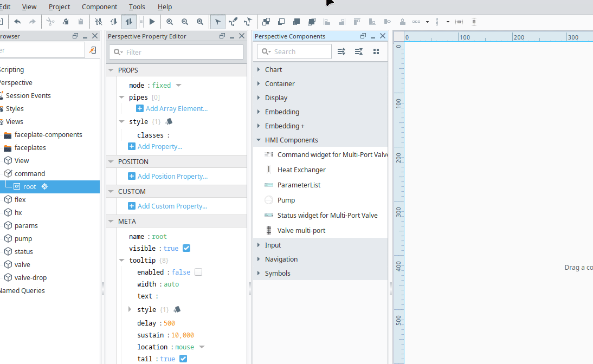Float the Perspective Property Editor panel
The image size is (593, 364).
(x=222, y=36)
